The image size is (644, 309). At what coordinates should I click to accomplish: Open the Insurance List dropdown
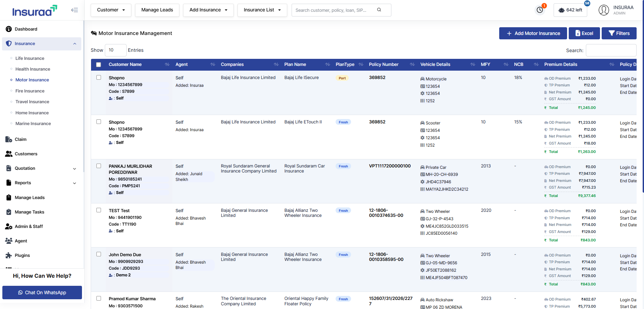tap(262, 10)
